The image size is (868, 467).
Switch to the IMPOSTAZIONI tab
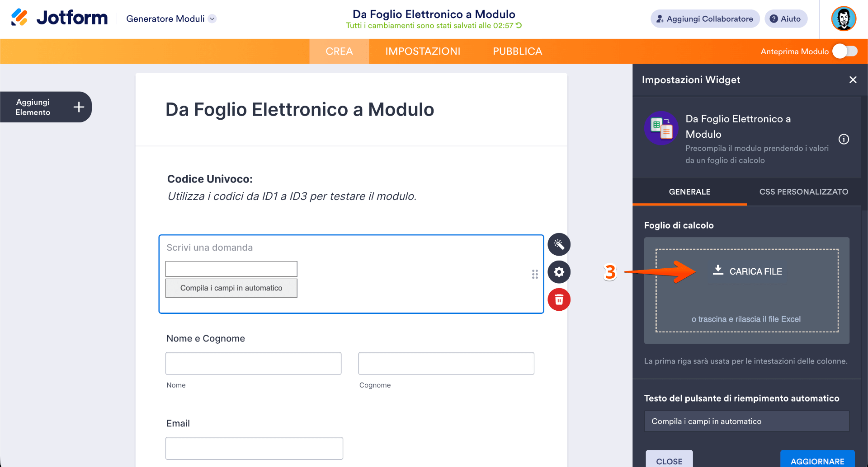pos(423,51)
